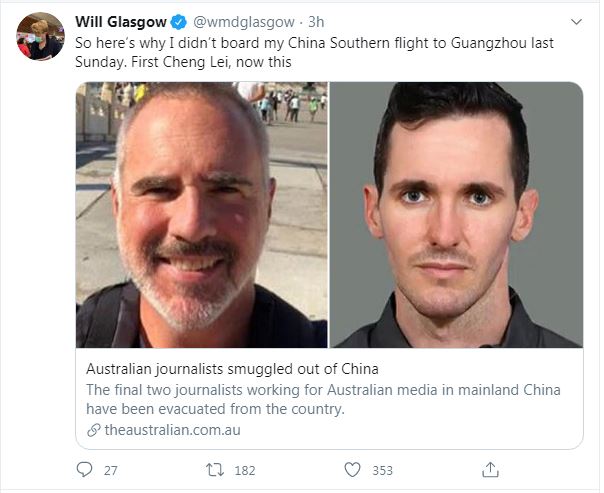Open the @wmdglasgow handle link
The width and height of the screenshot is (604, 493).
tap(244, 22)
